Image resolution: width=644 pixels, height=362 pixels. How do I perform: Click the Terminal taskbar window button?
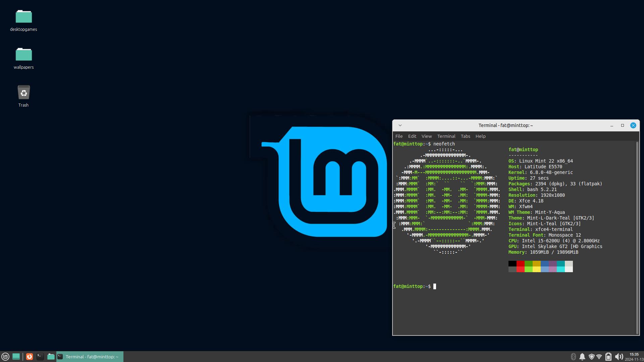[x=90, y=357]
